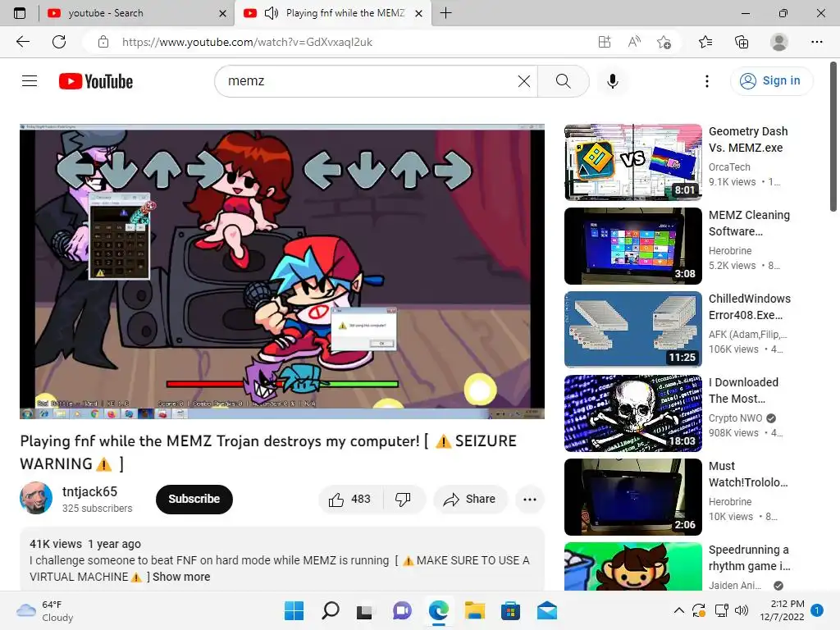Show hidden system tray icons
Screen dimensions: 840x630
coord(678,610)
